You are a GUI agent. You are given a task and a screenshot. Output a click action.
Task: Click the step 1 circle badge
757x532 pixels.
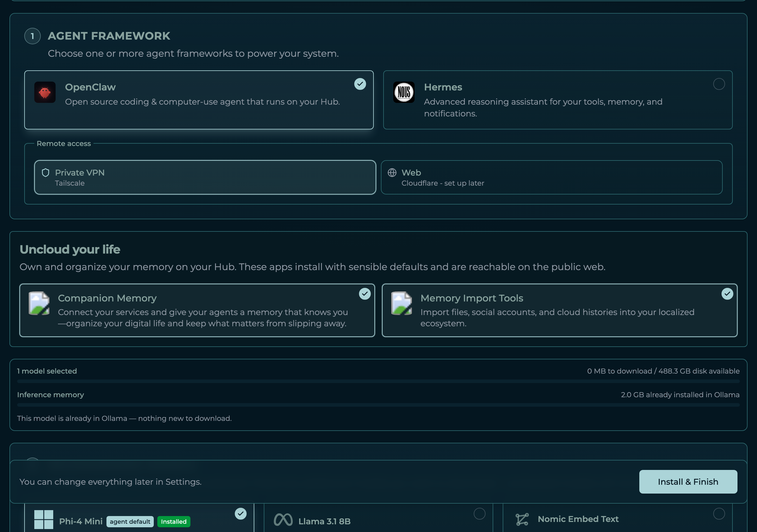(x=32, y=36)
